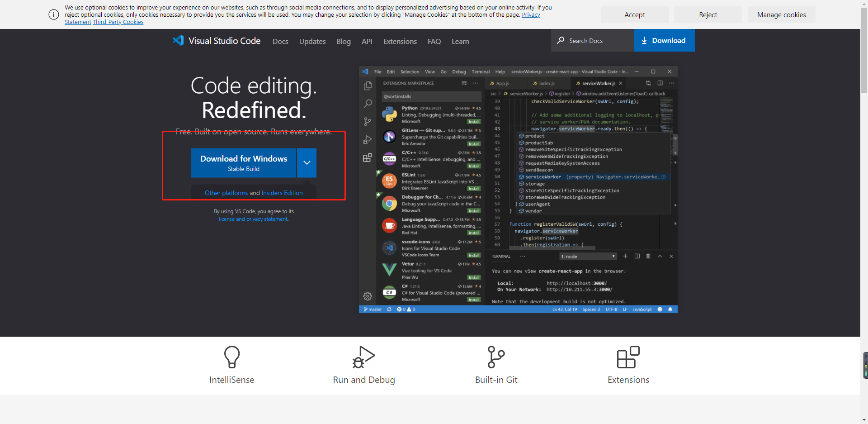Viewport: 868px width, 424px height.
Task: Click the blue Download button in header
Action: pyautogui.click(x=664, y=40)
